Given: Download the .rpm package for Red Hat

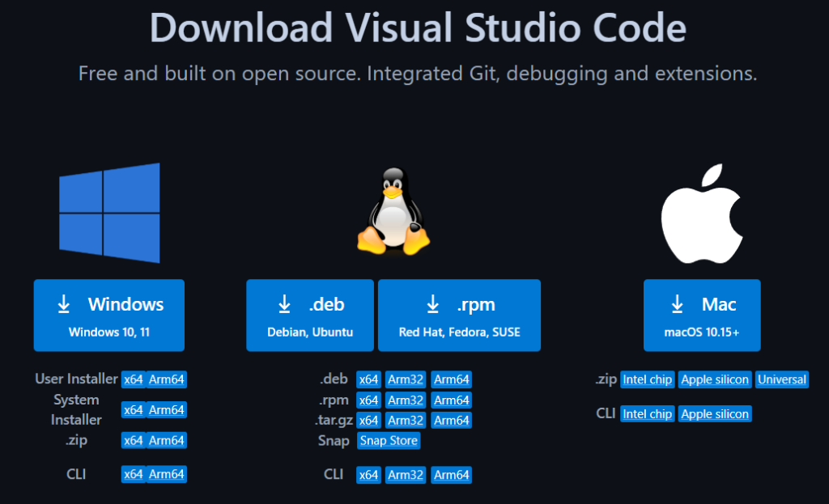Looking at the screenshot, I should point(459,315).
